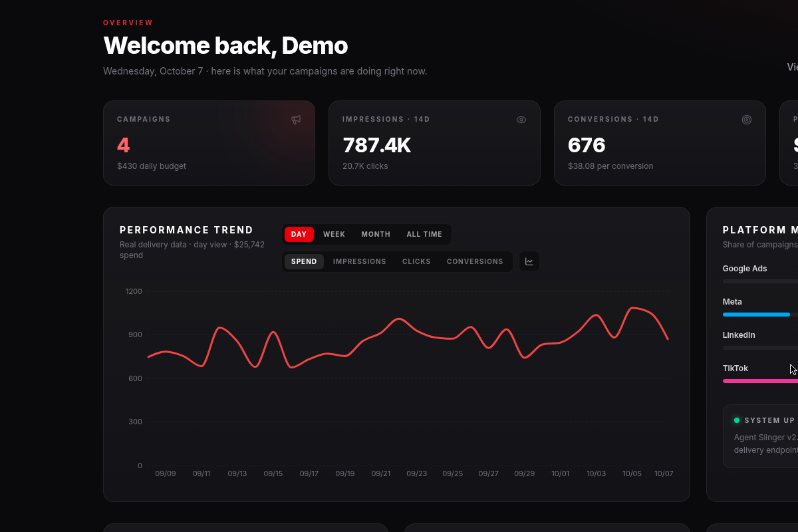Click the Meta platform label
798x532 pixels.
pos(732,302)
